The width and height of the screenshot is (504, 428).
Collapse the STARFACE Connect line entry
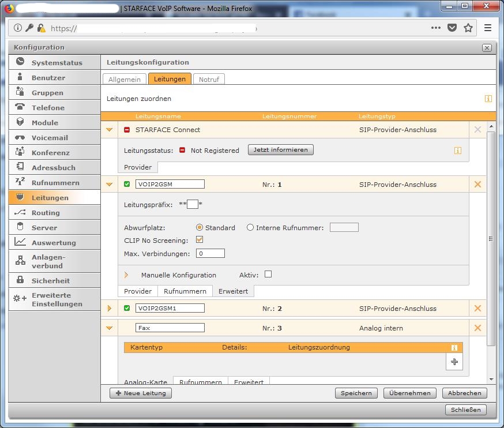109,130
